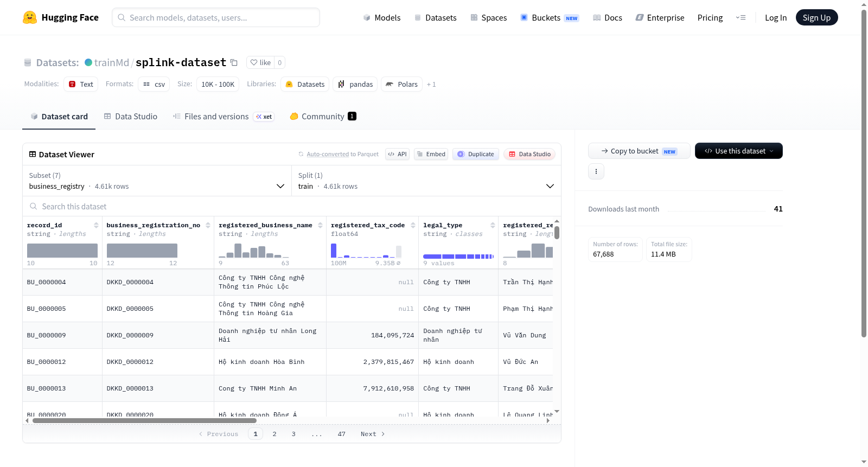868x467 pixels.
Task: Click the page vertical scrollbar
Action: click(x=864, y=174)
